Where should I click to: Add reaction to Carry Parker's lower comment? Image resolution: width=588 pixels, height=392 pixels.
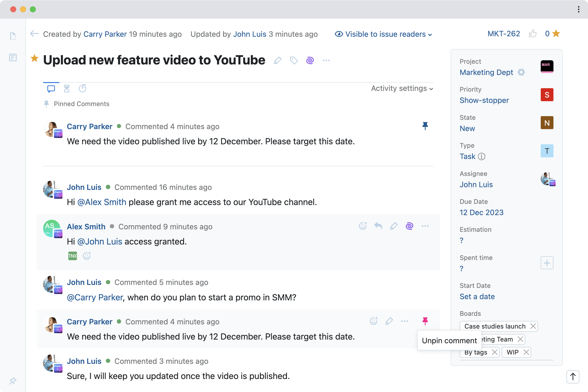click(374, 321)
